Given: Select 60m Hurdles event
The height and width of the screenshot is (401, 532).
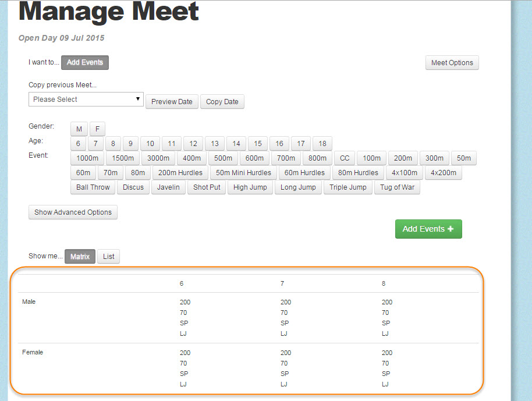Looking at the screenshot, I should coord(304,173).
